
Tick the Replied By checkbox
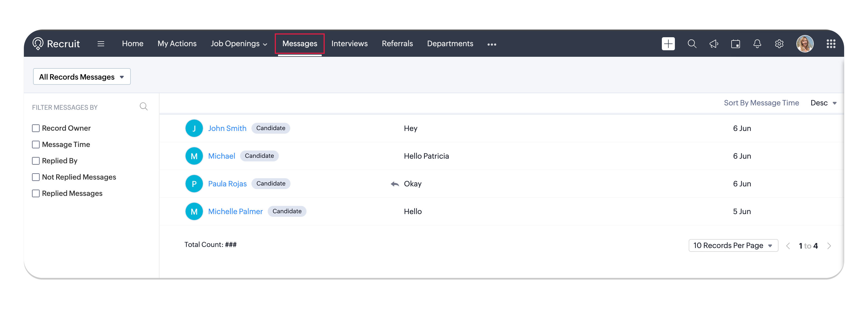coord(36,161)
